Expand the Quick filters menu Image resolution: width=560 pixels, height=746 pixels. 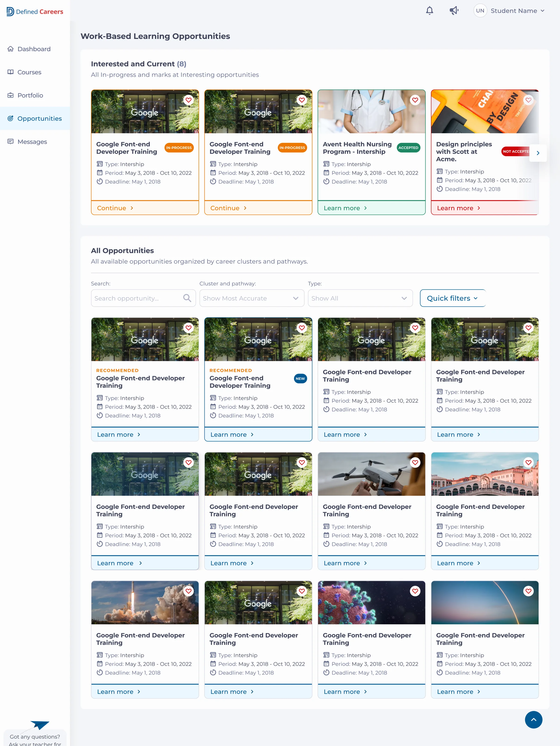coord(453,298)
